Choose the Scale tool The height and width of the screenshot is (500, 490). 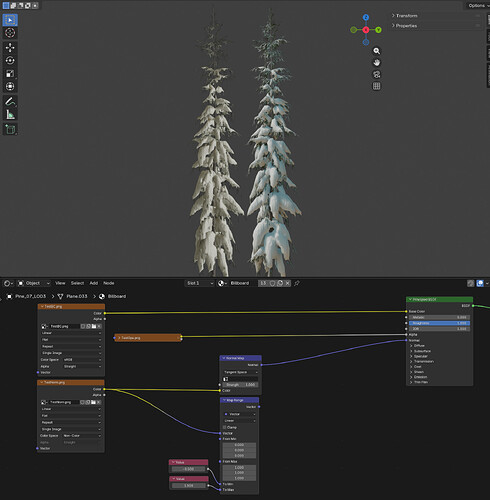10,73
